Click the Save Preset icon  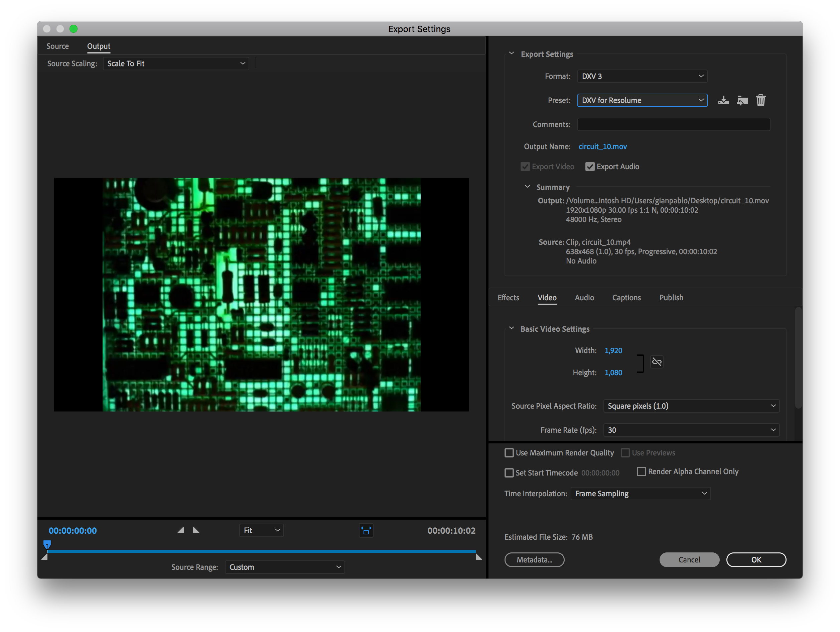723,100
